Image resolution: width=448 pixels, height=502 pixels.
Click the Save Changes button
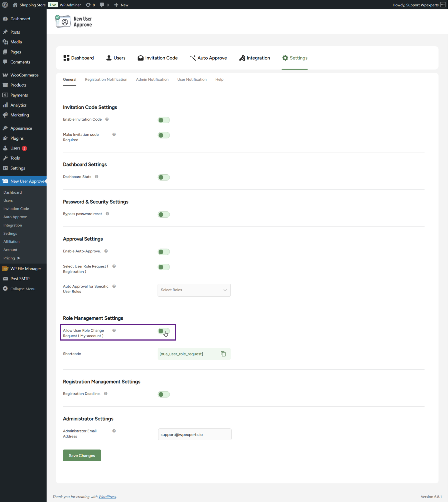click(82, 456)
